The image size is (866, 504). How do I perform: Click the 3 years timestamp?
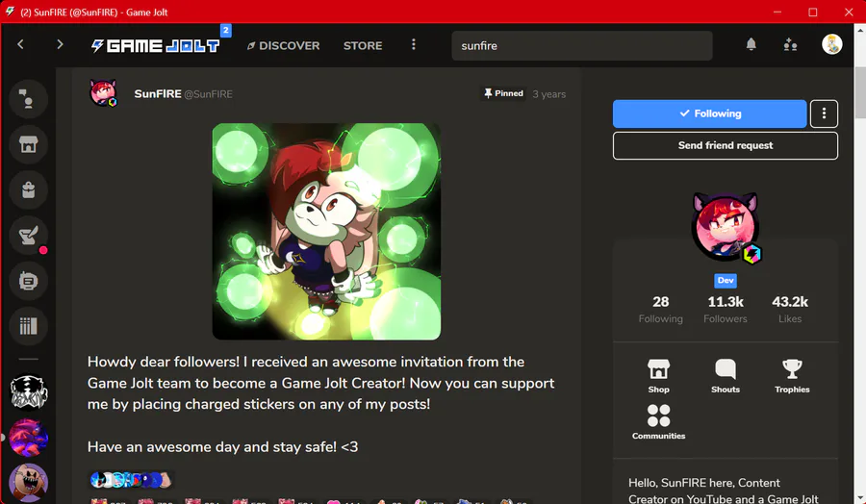(549, 94)
